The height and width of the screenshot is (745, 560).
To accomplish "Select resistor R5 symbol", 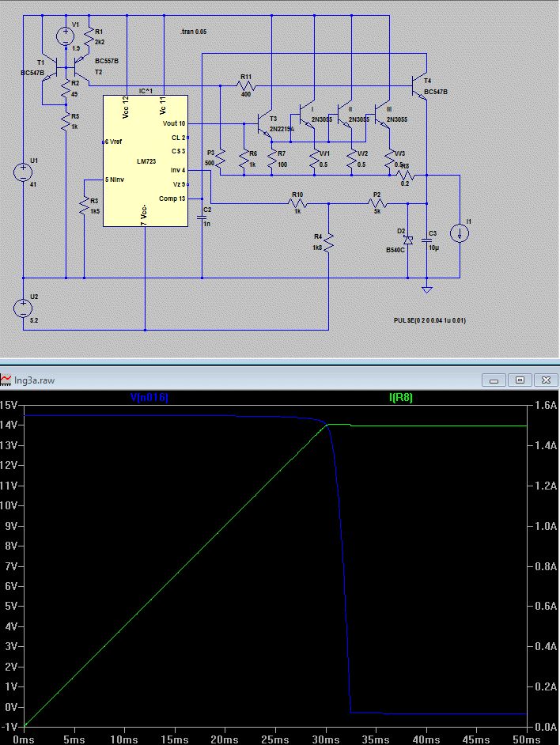I will point(66,122).
